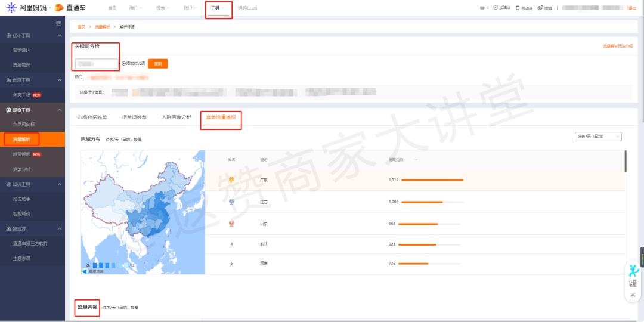
Task: Switch to 人群画像分析 tab
Action: (x=177, y=117)
